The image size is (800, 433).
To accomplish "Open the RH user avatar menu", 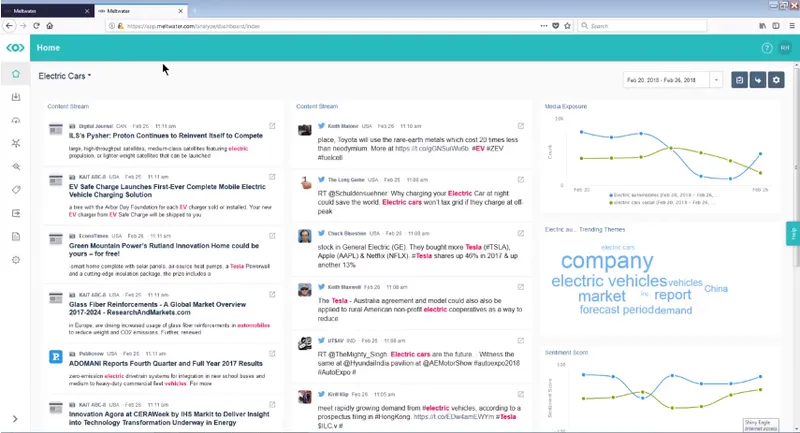I will (785, 48).
